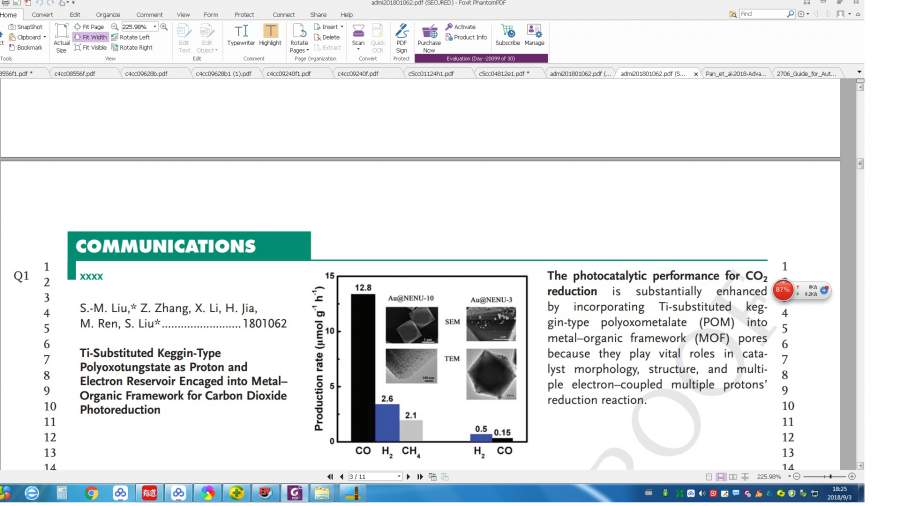The width and height of the screenshot is (900, 506).
Task: Click the Purchase Now icon
Action: click(x=429, y=37)
